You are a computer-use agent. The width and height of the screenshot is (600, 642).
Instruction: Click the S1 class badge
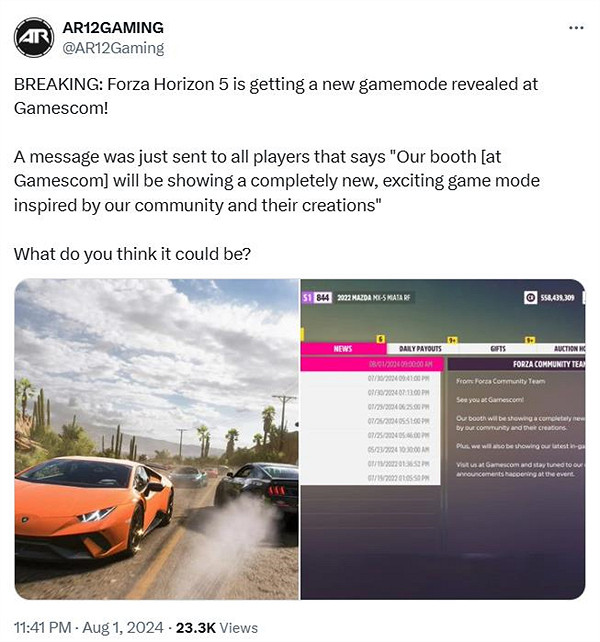click(308, 298)
